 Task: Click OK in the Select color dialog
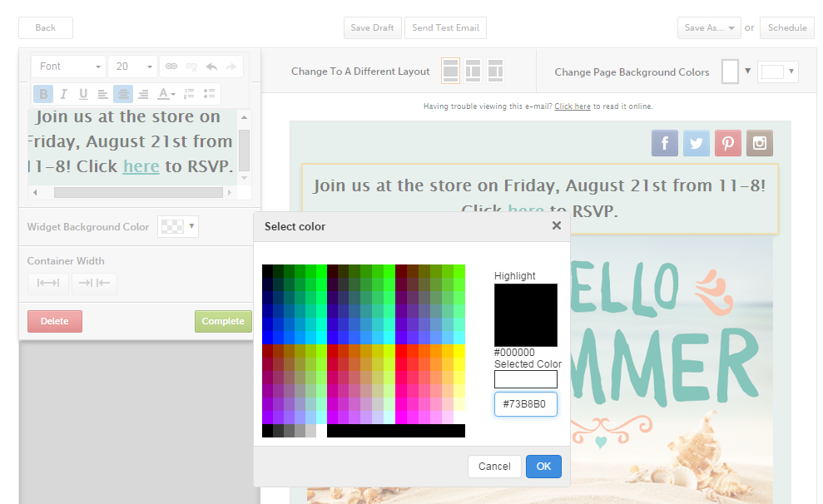tap(543, 467)
